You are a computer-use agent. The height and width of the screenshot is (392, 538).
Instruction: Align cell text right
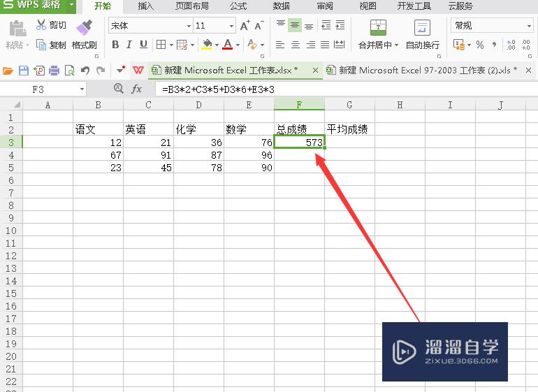310,45
